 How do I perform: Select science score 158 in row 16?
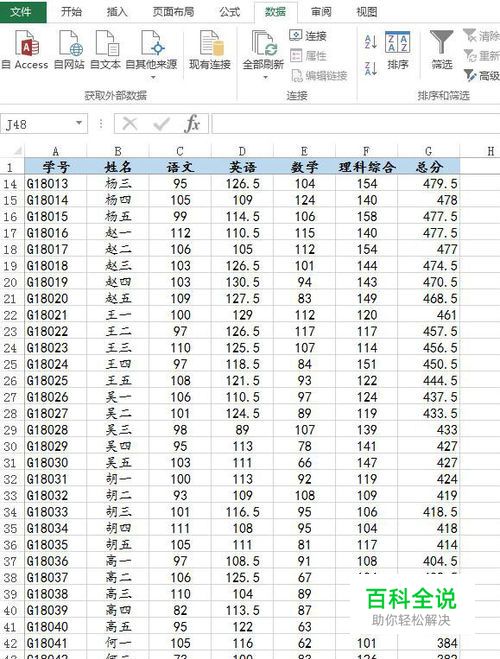tap(366, 216)
